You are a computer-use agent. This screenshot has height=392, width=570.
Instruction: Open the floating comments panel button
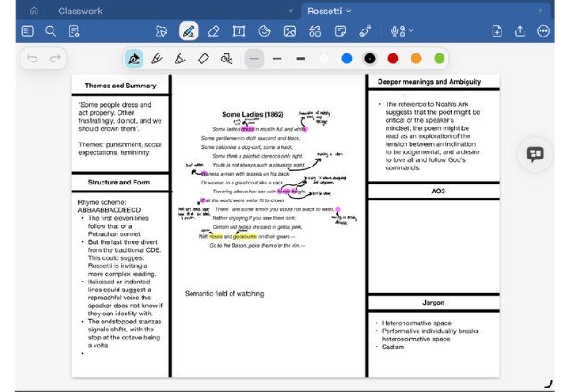(535, 154)
